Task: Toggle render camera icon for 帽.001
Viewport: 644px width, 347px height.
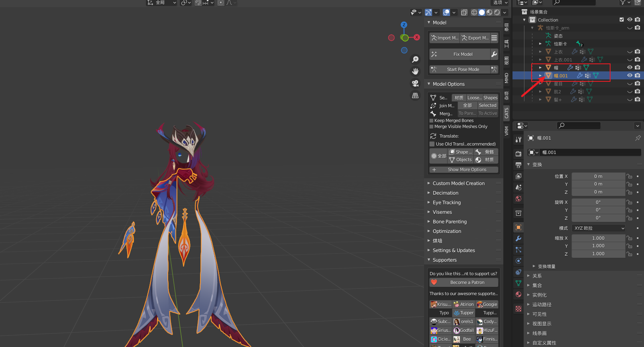Action: (x=638, y=75)
